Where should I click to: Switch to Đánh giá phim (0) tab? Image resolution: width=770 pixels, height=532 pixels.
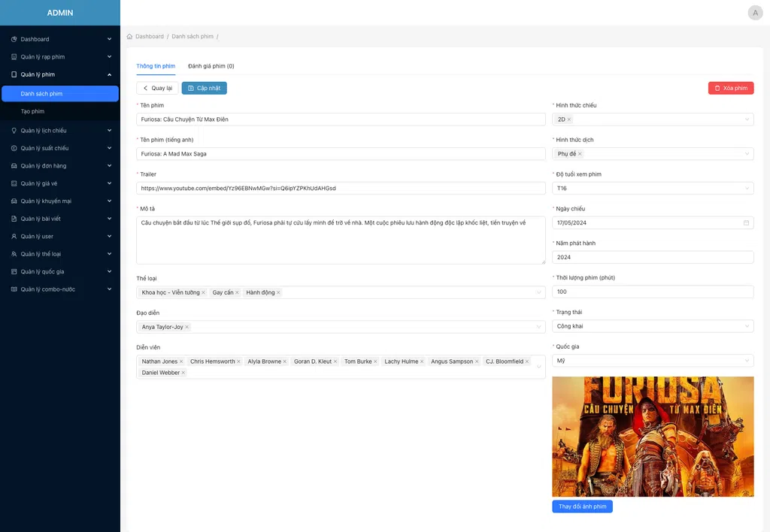pyautogui.click(x=211, y=66)
